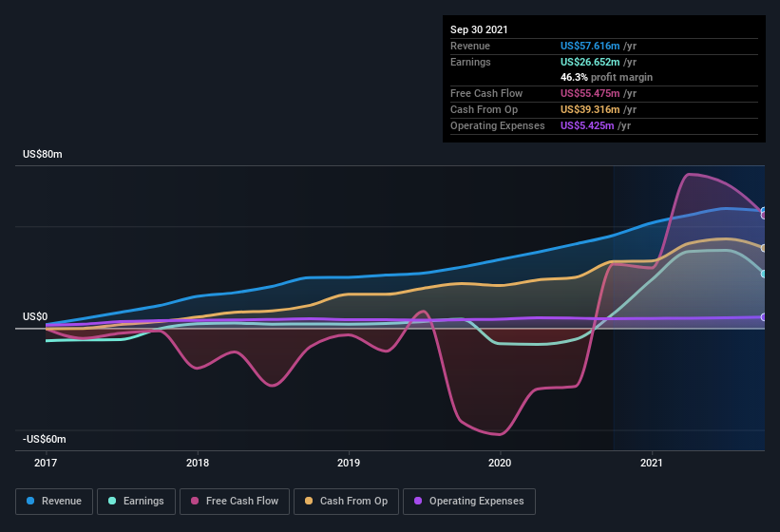
Task: Click the Sep 30 2021 tooltip date
Action: 479,29
